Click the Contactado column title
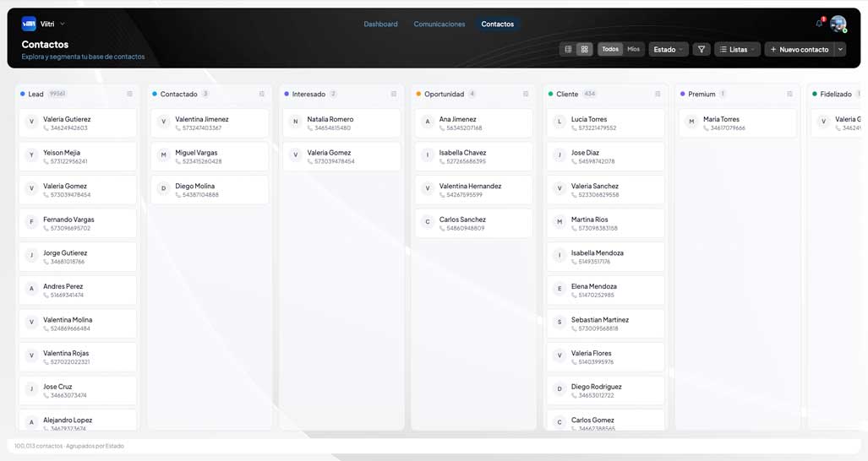The height and width of the screenshot is (461, 868). pos(179,94)
